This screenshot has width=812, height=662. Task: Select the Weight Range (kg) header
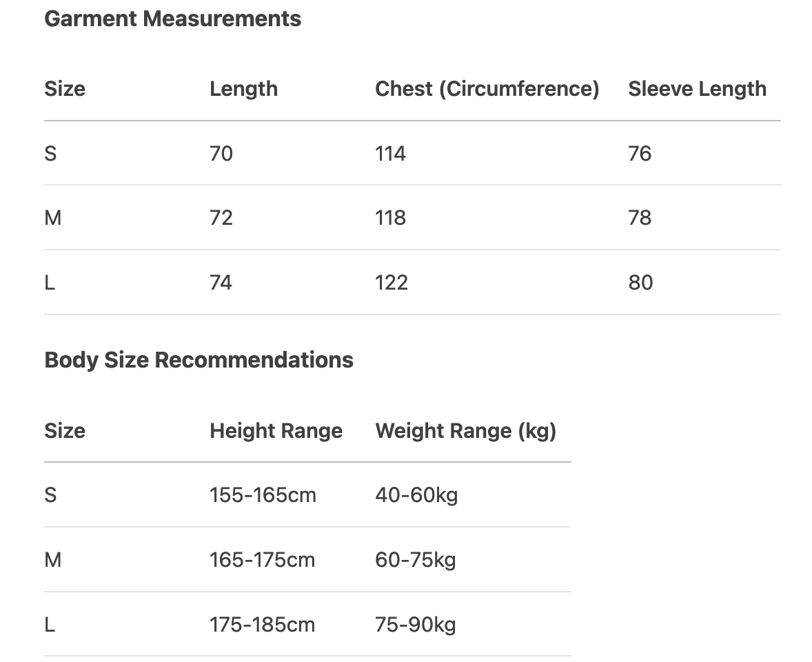click(465, 431)
